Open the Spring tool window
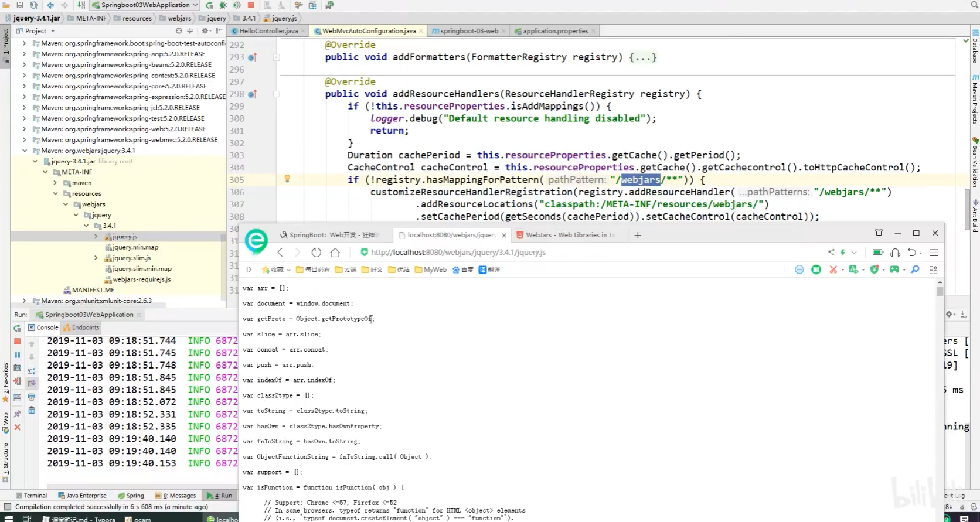The image size is (980, 522). click(131, 496)
